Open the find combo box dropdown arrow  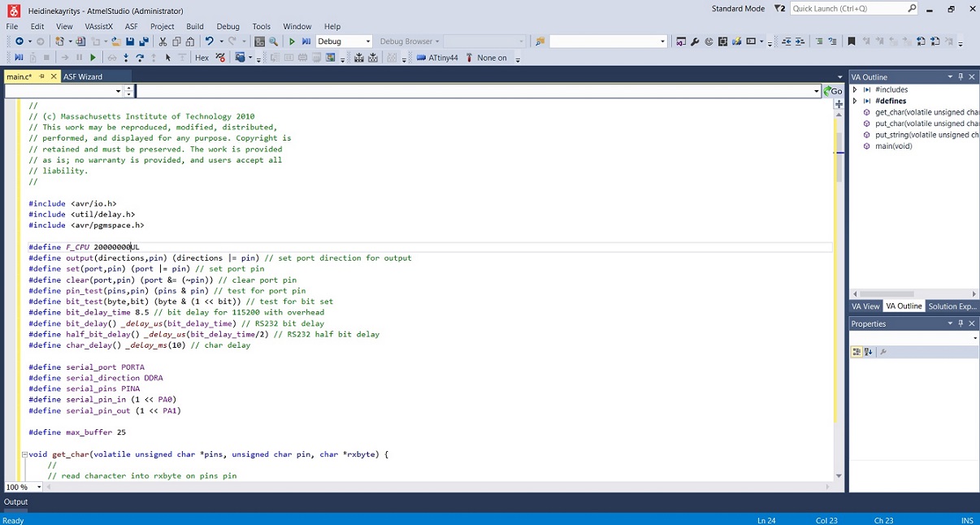coord(662,41)
